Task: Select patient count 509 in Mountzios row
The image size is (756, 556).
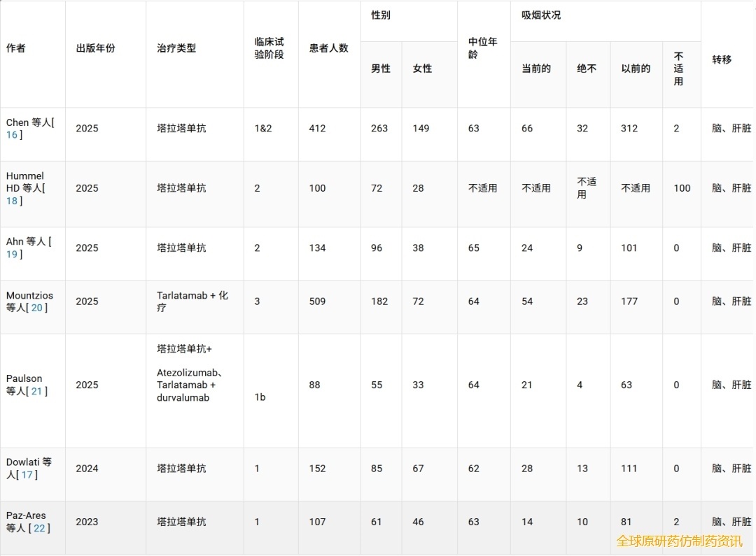Action: 317,301
